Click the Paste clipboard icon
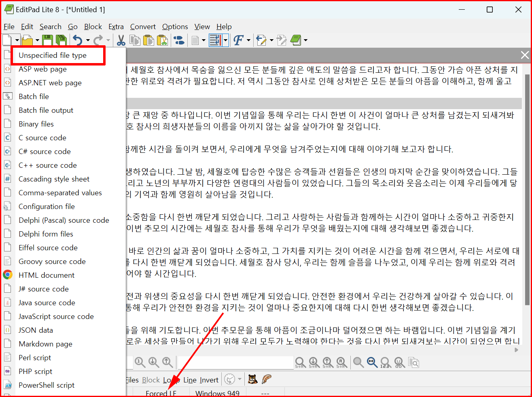532x397 pixels. [x=148, y=40]
